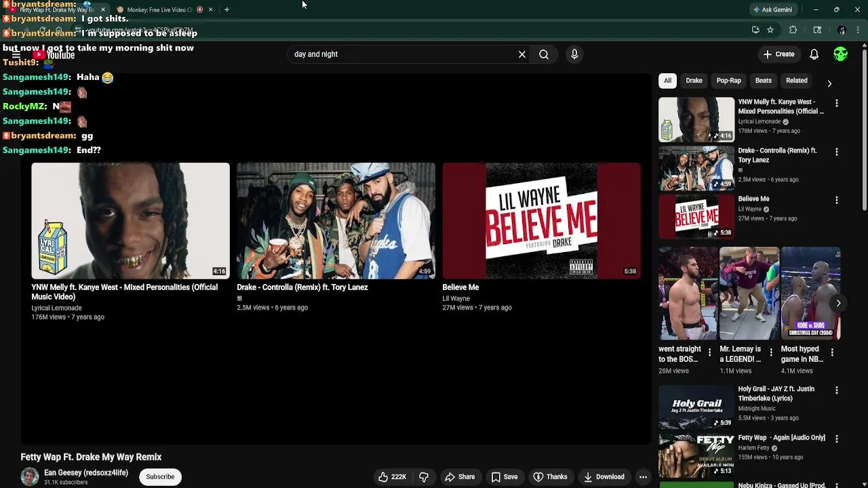Open browser side panel icon

[817, 30]
